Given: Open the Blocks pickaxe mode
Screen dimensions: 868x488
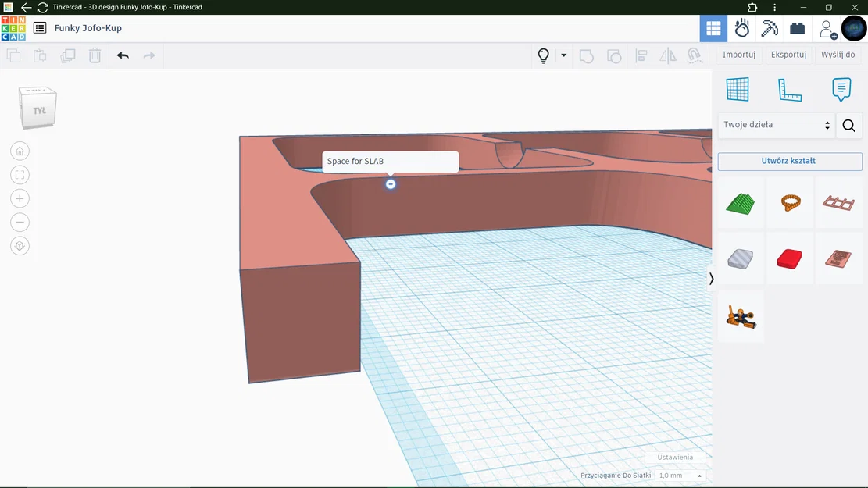Looking at the screenshot, I should pyautogui.click(x=770, y=28).
